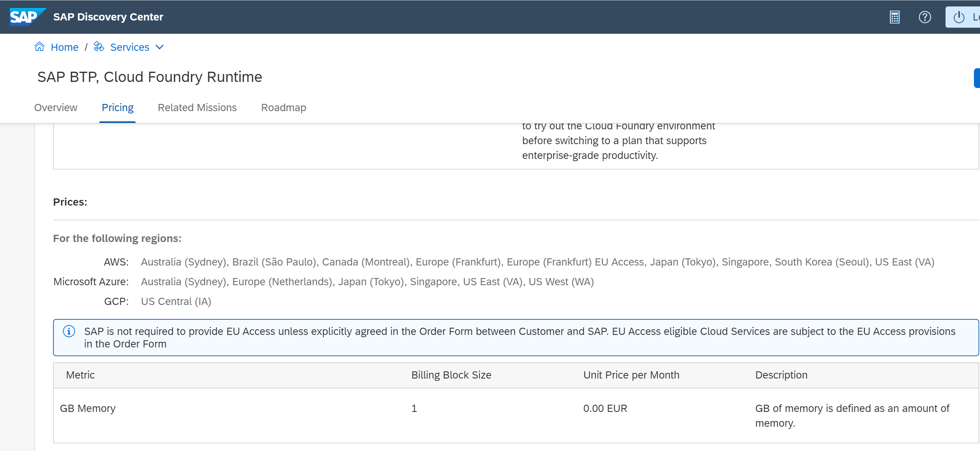This screenshot has width=980, height=451.
Task: Select the GB Memory table cell
Action: (88, 408)
